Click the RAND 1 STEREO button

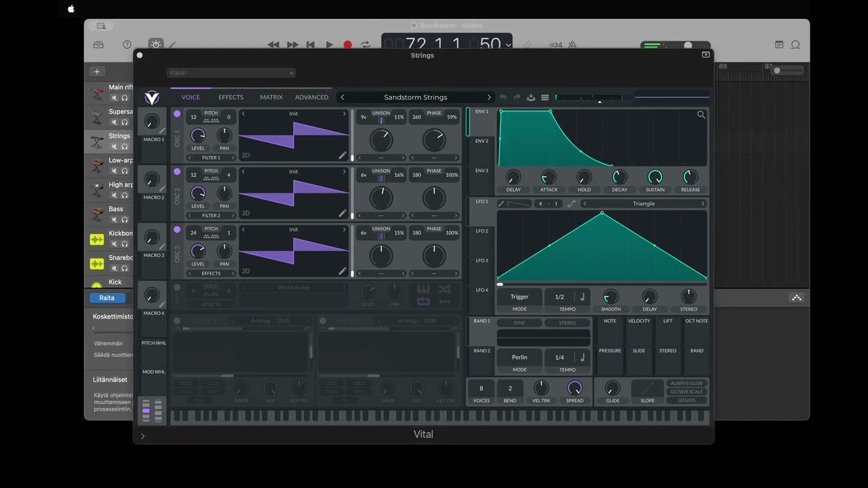point(568,323)
